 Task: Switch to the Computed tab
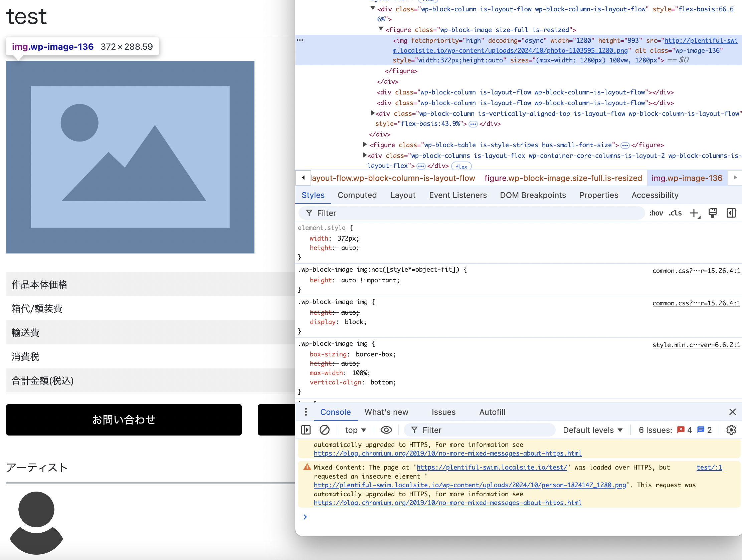[357, 195]
